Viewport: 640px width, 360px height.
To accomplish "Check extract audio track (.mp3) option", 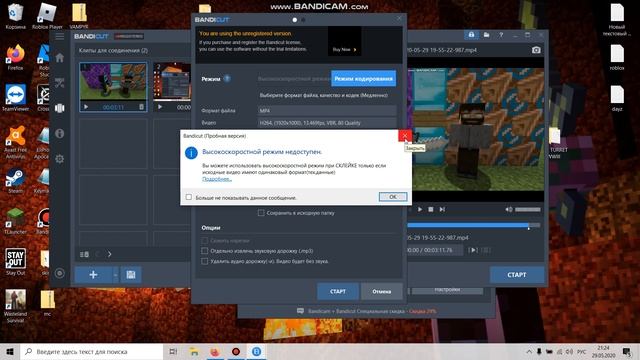I will click(x=204, y=251).
